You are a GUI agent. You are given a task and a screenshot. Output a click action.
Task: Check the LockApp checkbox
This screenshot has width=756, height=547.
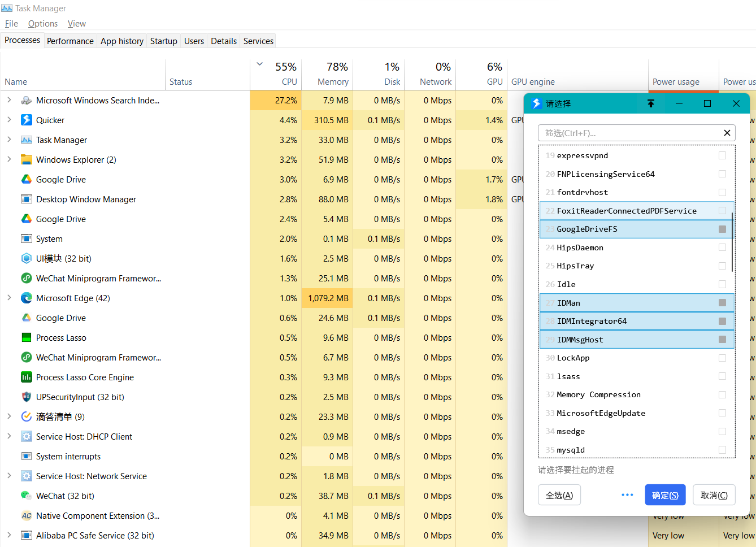tap(722, 358)
